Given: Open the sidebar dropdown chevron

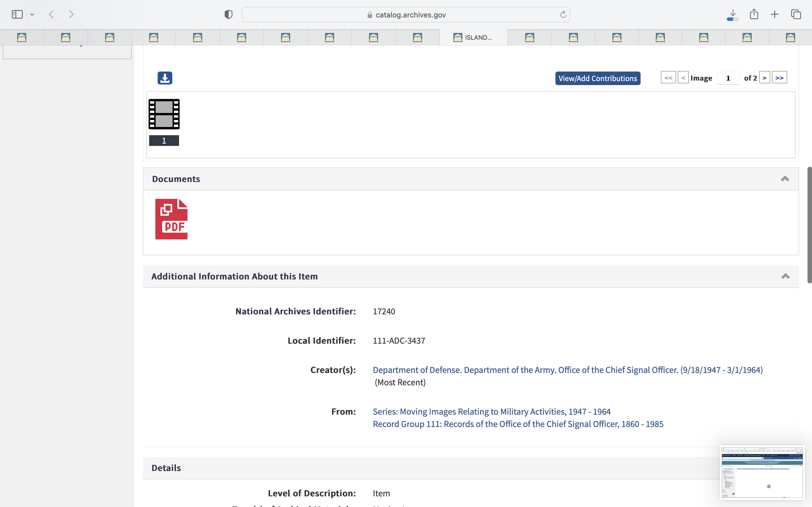Looking at the screenshot, I should (32, 14).
